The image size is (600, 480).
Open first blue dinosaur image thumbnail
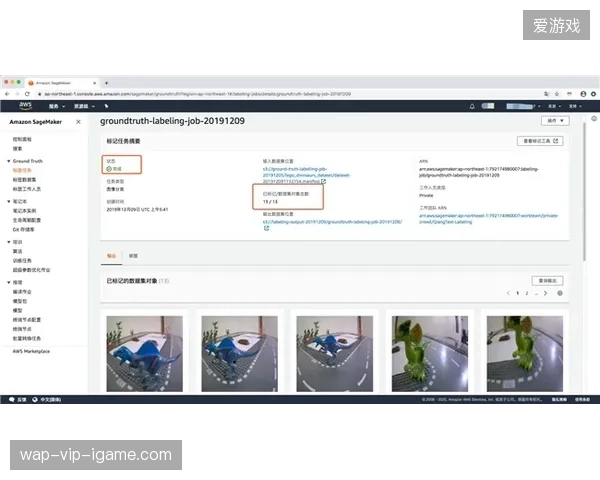tap(144, 354)
